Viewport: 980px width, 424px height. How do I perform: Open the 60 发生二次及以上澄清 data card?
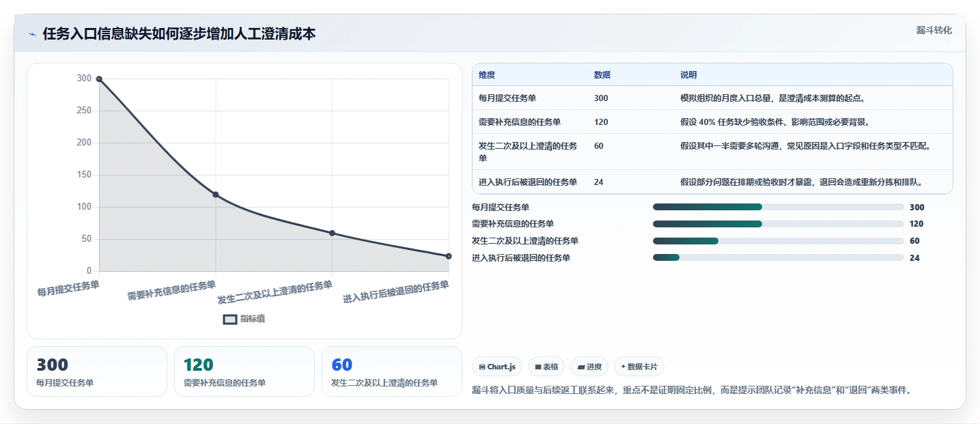392,371
